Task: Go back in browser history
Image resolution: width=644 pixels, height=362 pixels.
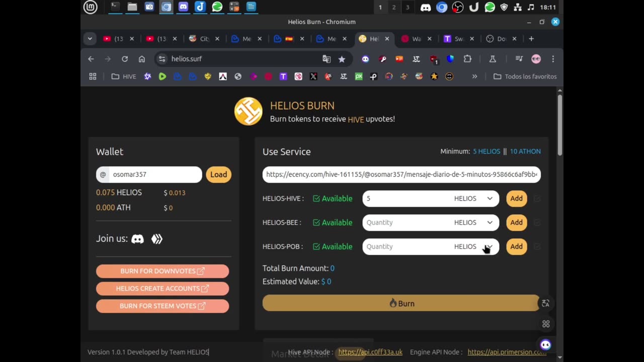Action: coord(91,59)
